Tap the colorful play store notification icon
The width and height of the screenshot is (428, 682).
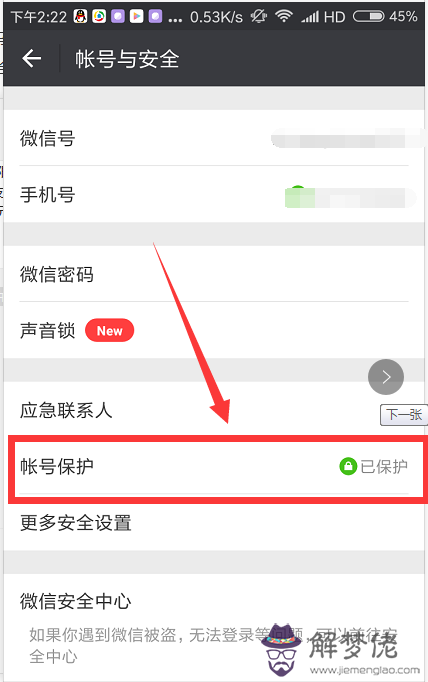coord(137,17)
